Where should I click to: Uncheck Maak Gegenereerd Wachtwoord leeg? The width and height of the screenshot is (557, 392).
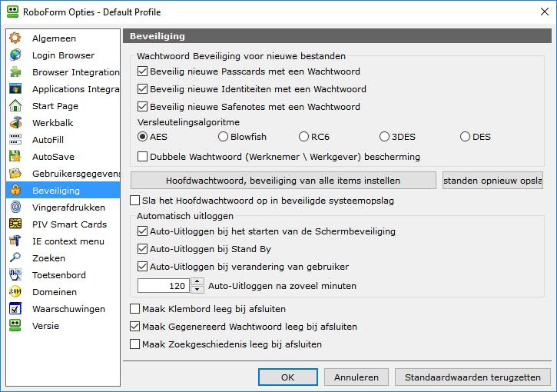pyautogui.click(x=134, y=326)
